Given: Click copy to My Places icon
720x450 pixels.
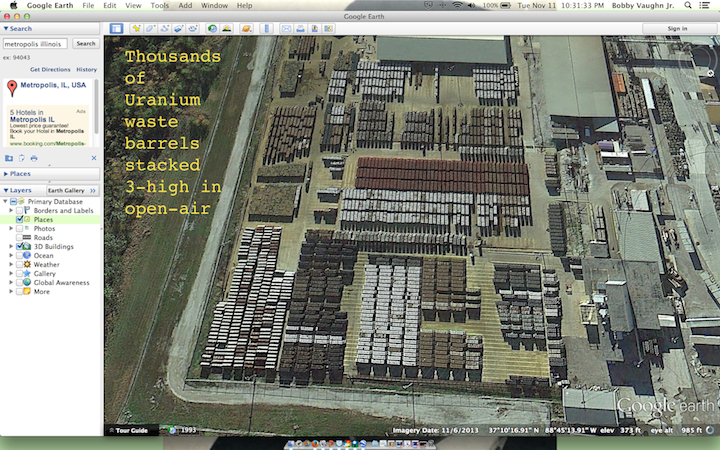Looking at the screenshot, I should tap(22, 158).
